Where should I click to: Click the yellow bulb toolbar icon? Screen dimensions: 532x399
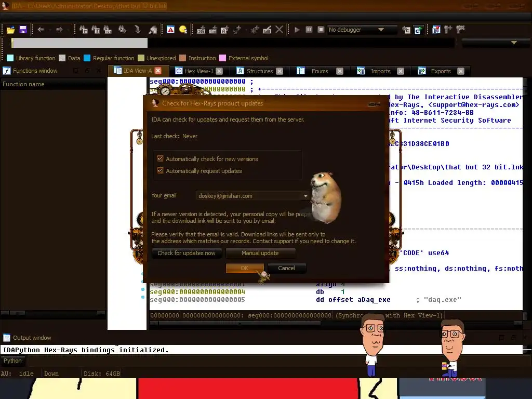183,30
